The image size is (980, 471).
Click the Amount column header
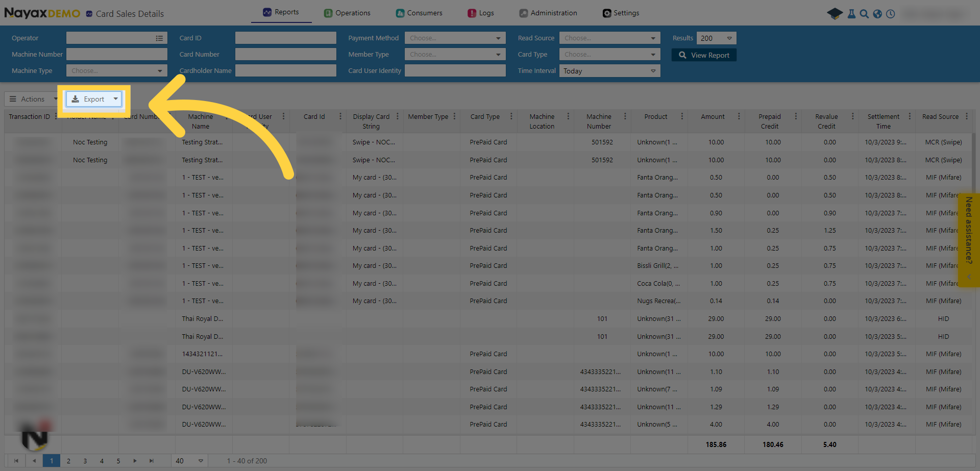pos(713,117)
